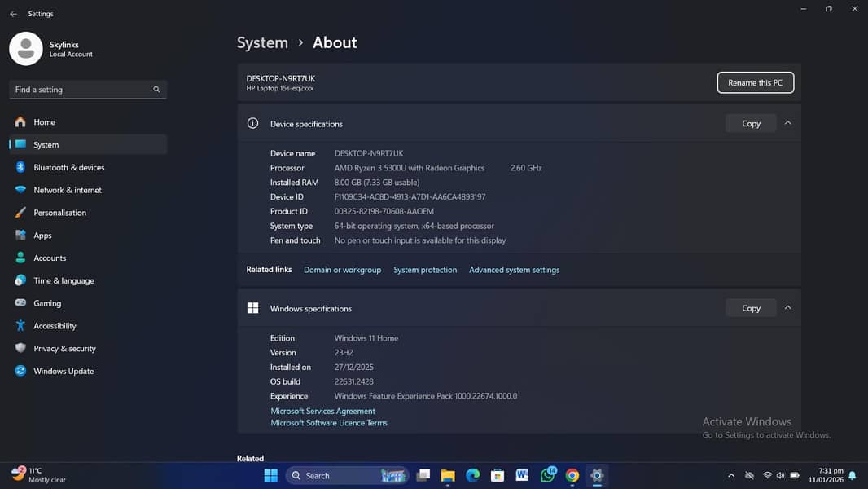Show hidden system tray icons
Viewport: 868px width, 489px height.
pos(730,476)
